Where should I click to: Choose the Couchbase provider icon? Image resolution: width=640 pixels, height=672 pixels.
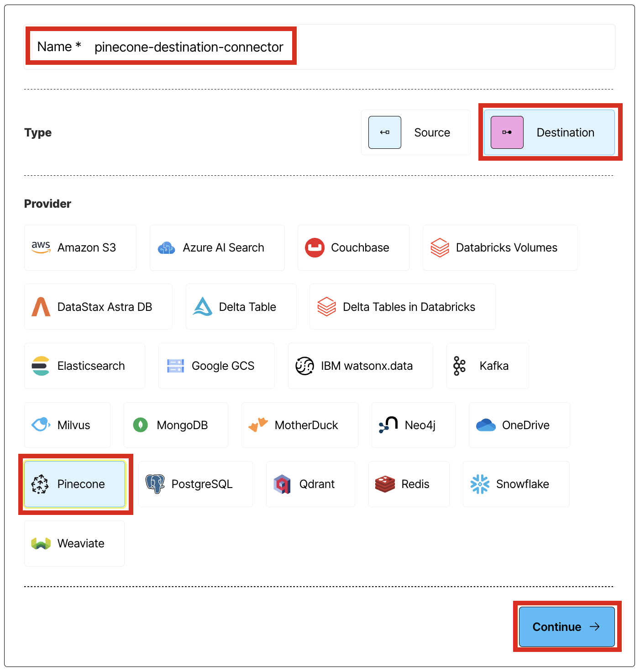353,247
